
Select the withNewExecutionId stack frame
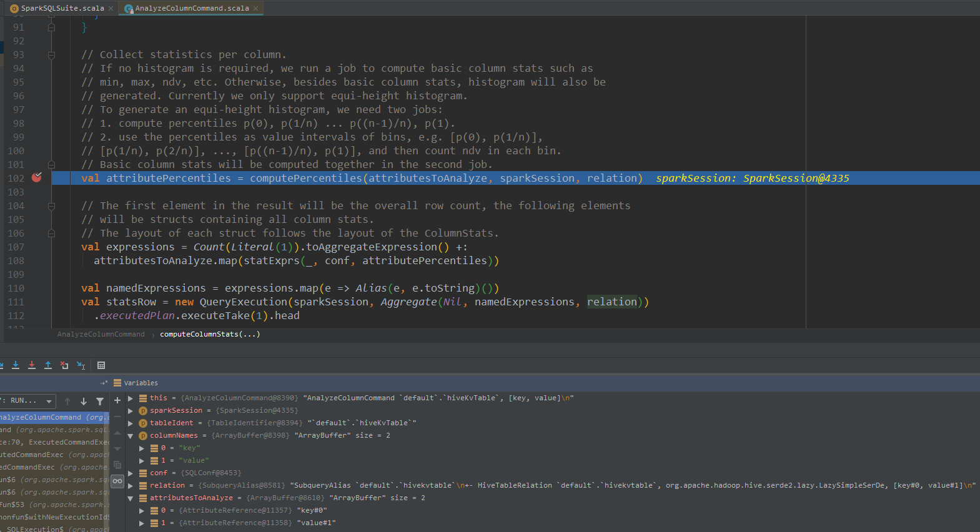[x=54, y=517]
